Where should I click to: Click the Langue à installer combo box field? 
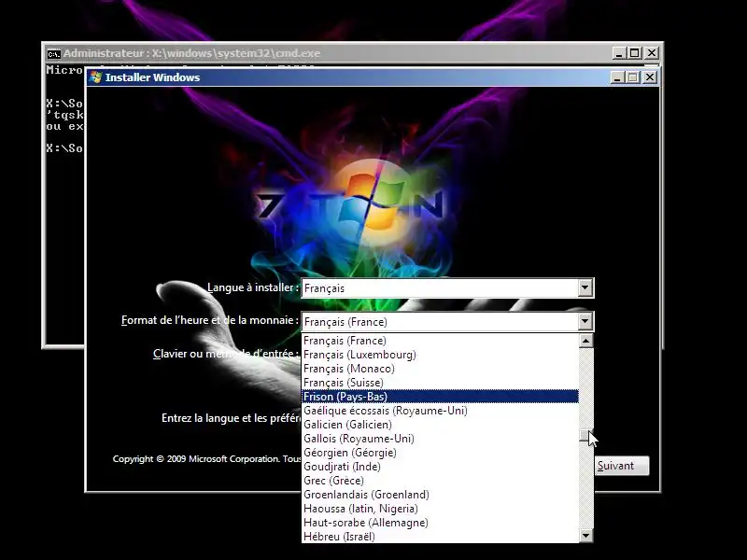click(447, 288)
